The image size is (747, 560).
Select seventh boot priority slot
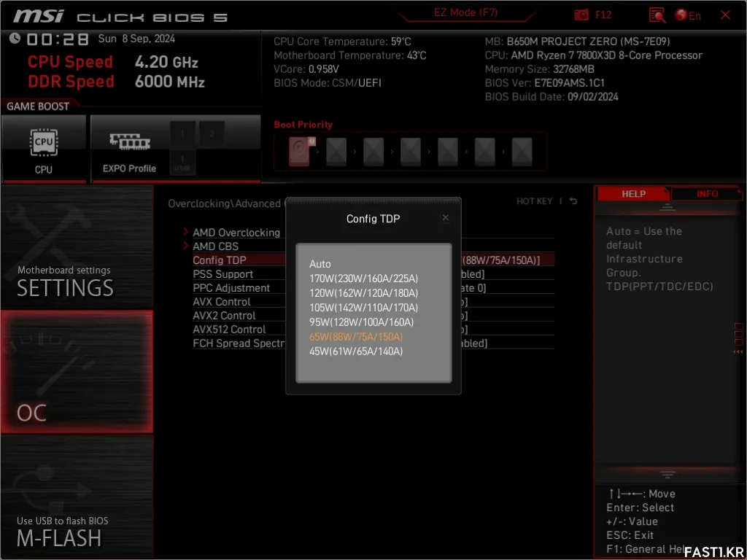522,152
